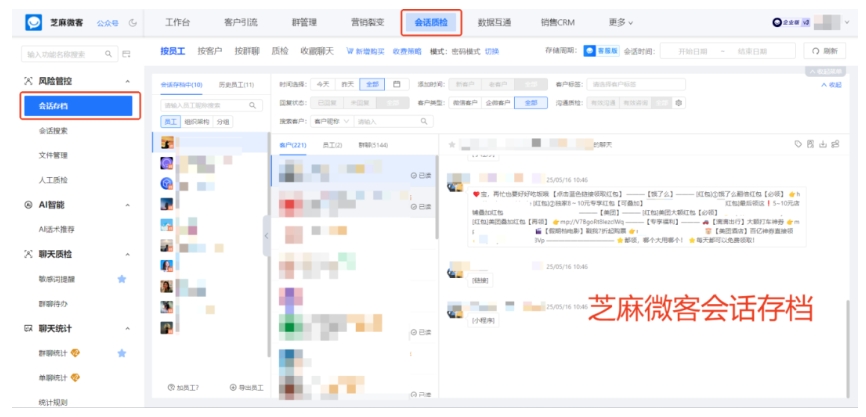Select 全部 in 时间选择
Viewport: 866px width, 417px height.
[372, 85]
